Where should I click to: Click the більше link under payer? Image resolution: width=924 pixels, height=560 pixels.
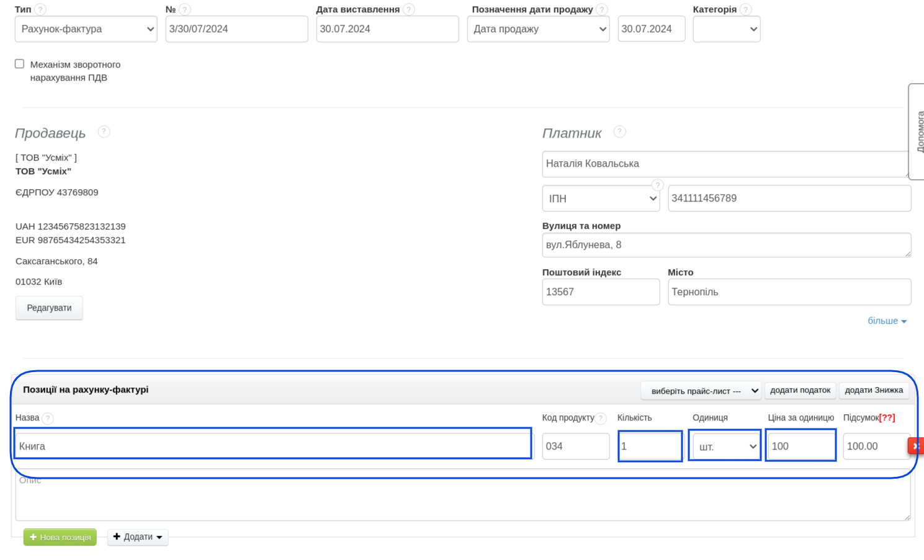[887, 321]
